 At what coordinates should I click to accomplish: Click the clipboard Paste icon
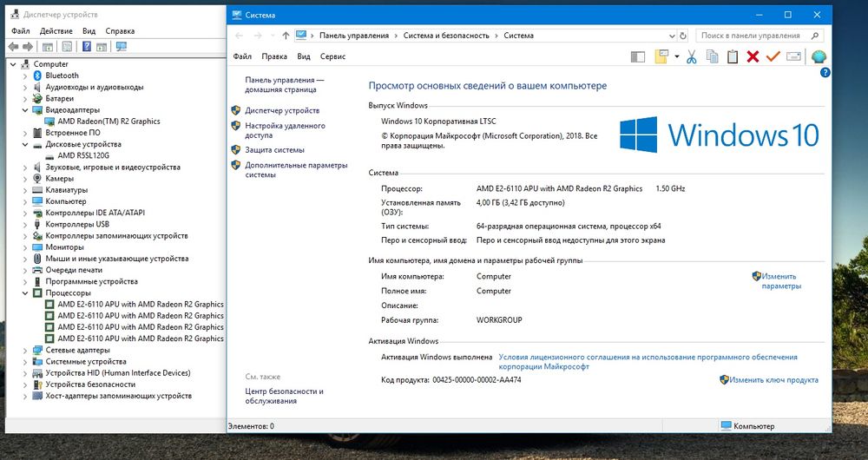pyautogui.click(x=733, y=56)
